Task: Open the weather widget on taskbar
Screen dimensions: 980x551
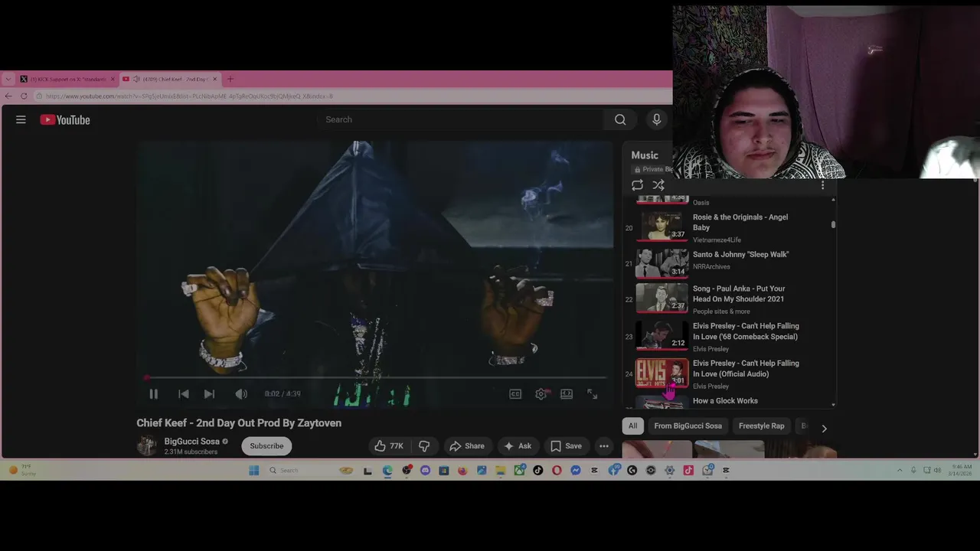Action: (21, 471)
